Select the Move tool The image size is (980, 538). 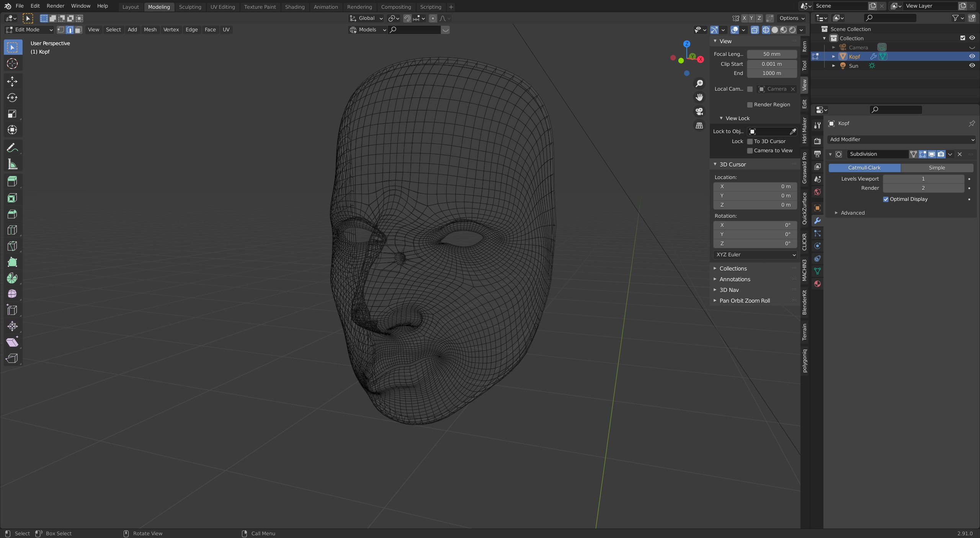coord(12,81)
